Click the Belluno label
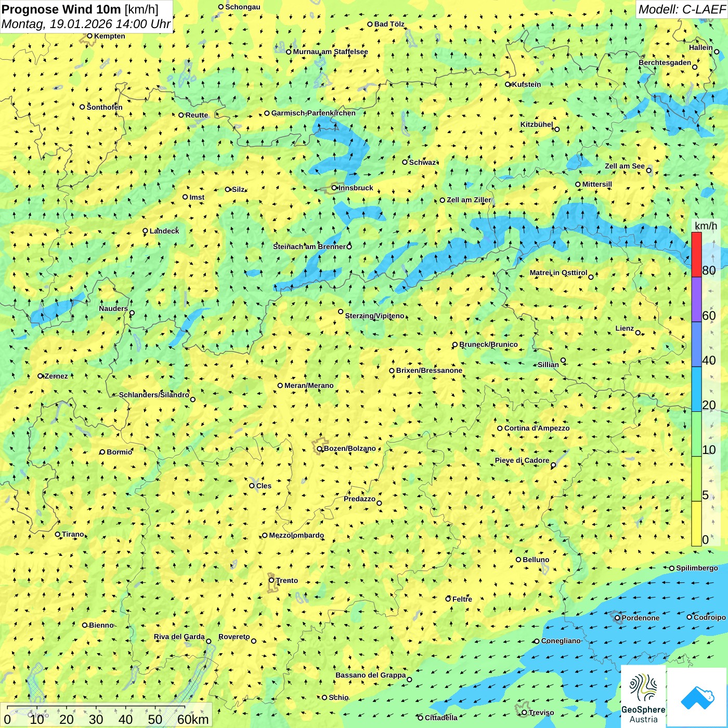The width and height of the screenshot is (728, 728). [x=536, y=560]
